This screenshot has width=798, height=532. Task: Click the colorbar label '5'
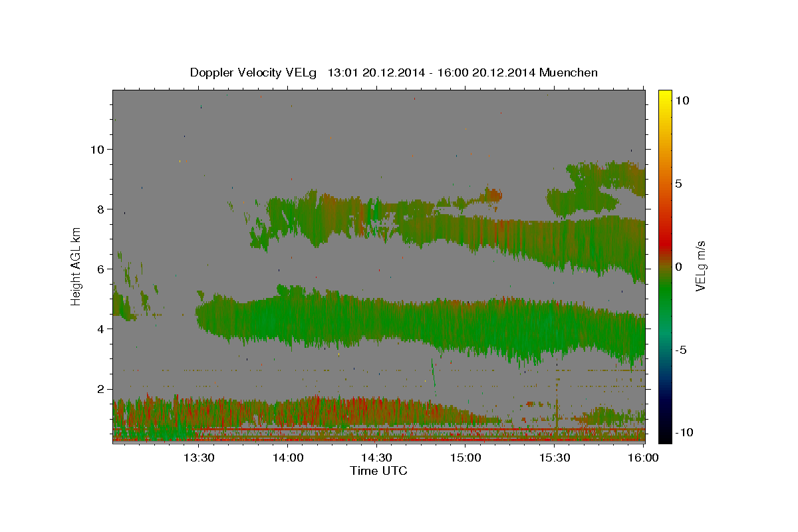click(x=678, y=184)
